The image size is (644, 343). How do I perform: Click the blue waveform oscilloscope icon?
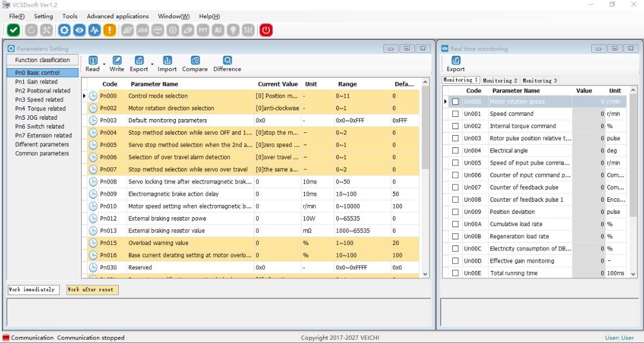point(94,30)
